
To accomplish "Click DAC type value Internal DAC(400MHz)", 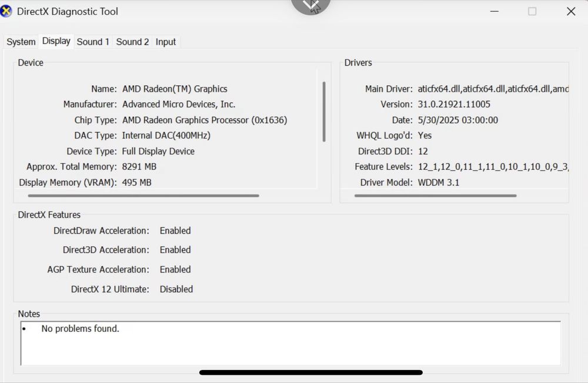I will tap(166, 135).
